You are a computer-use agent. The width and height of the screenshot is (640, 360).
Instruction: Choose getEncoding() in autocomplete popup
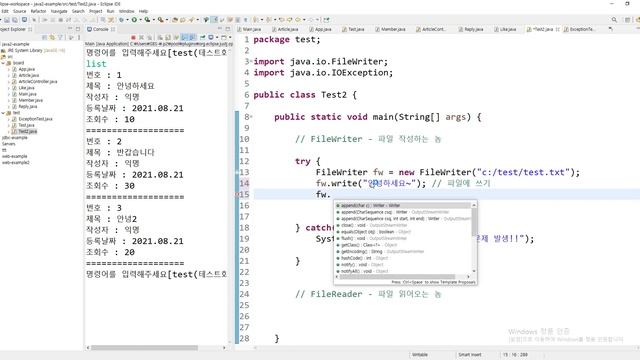[x=403, y=251]
